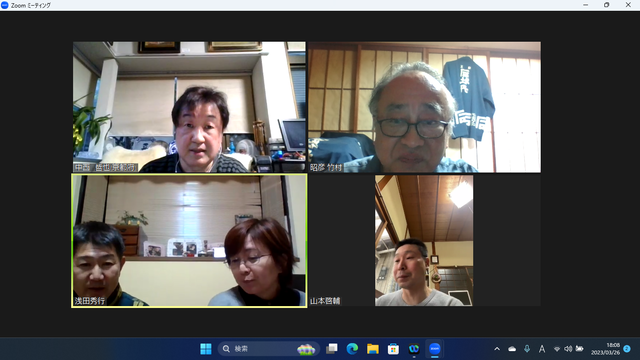
Task: Click the 山本啓輔 name label
Action: (325, 301)
